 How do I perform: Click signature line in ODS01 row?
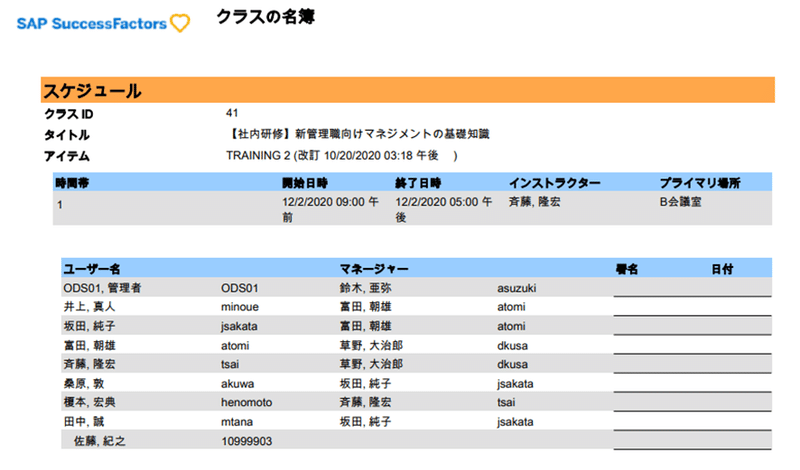click(x=692, y=295)
